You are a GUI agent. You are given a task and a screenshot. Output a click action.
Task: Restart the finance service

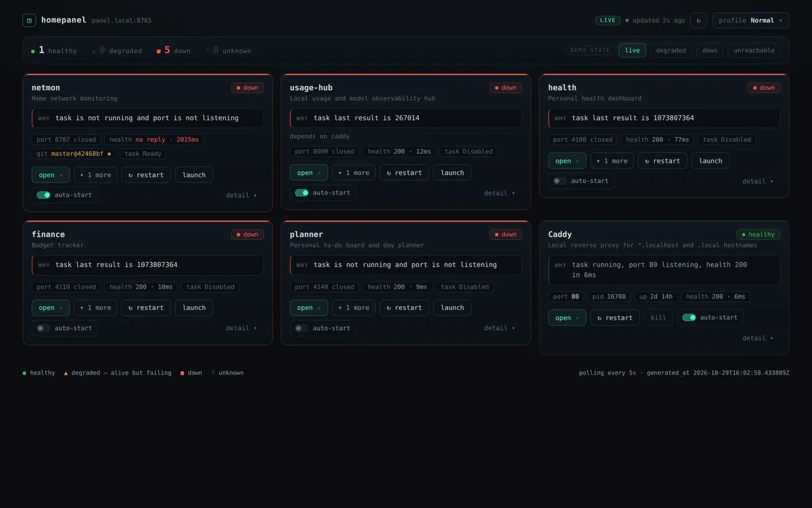pyautogui.click(x=146, y=308)
